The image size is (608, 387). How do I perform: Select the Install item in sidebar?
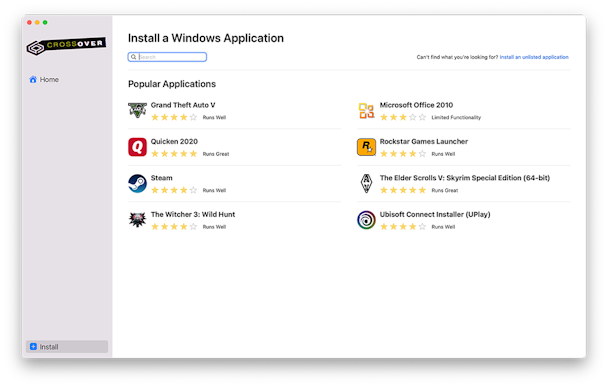67,347
